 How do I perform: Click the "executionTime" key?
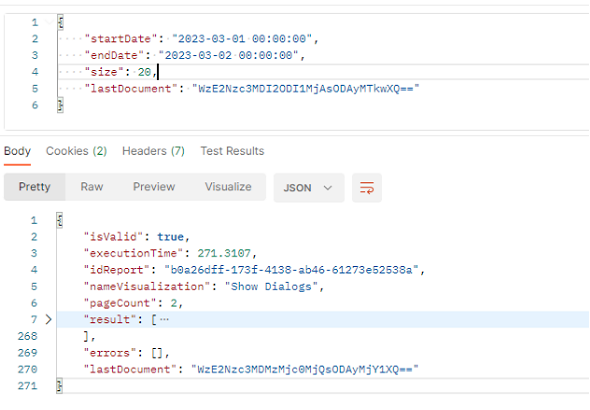[x=133, y=254]
